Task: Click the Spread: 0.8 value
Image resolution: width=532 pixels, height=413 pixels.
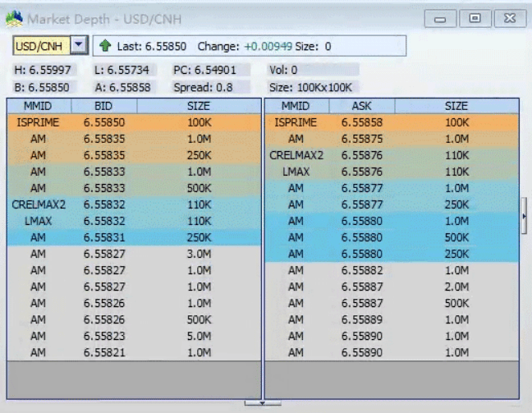Action: (x=204, y=88)
